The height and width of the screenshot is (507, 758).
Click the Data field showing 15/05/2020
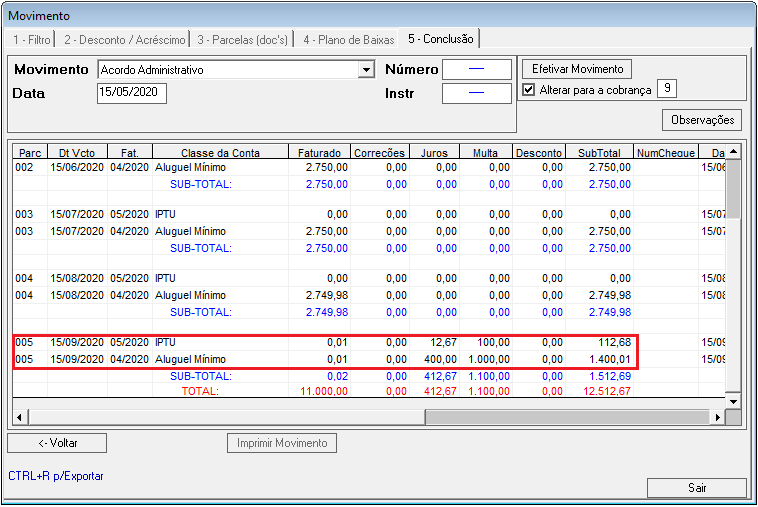tap(132, 93)
